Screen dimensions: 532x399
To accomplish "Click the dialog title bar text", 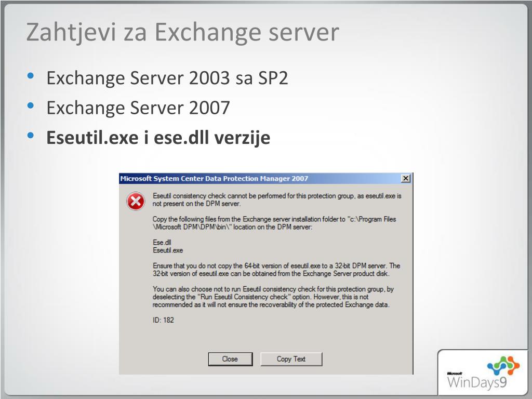I will click(x=214, y=179).
